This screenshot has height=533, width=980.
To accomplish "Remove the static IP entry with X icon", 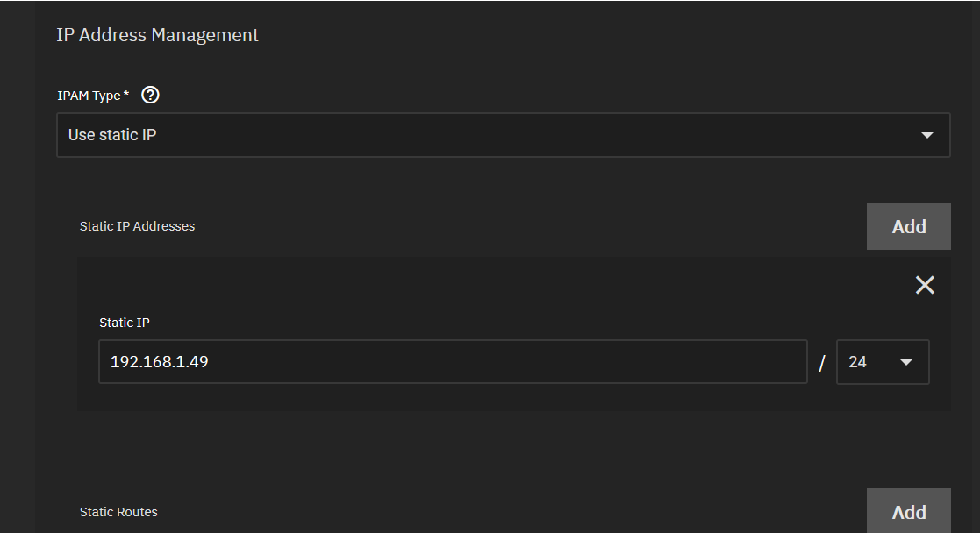I will point(925,285).
